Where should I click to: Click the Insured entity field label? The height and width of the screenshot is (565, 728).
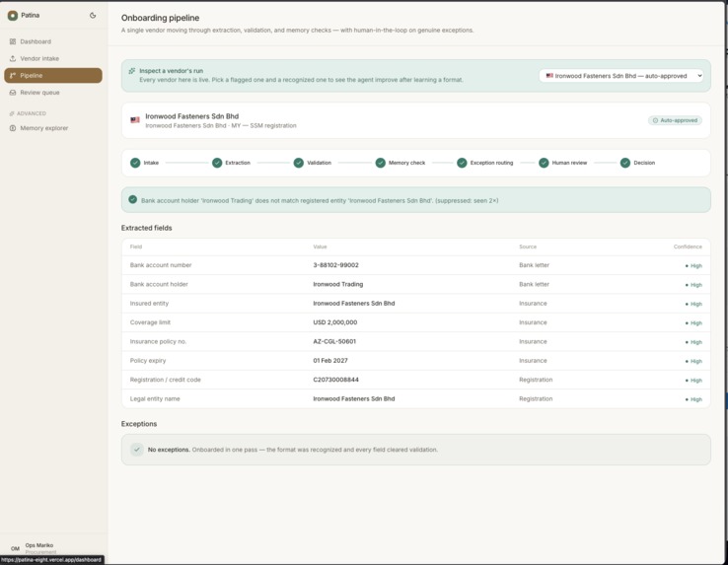[x=149, y=303]
